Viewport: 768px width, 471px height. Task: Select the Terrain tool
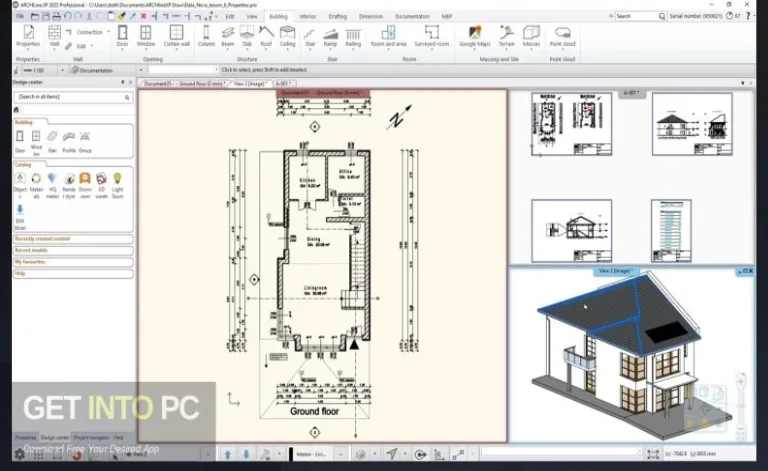click(x=507, y=36)
